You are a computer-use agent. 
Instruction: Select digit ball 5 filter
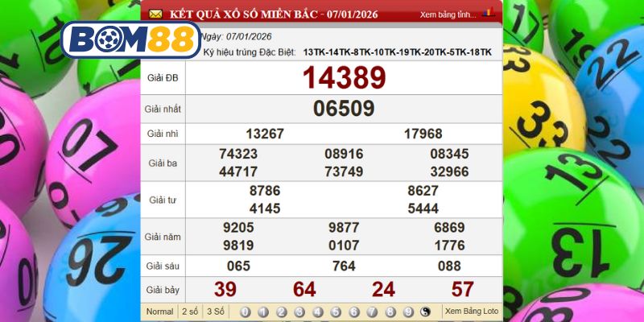coord(336,312)
